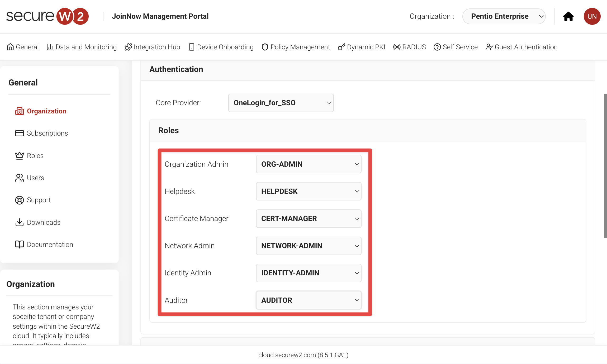Click the 'Identity Admin' role label

188,273
